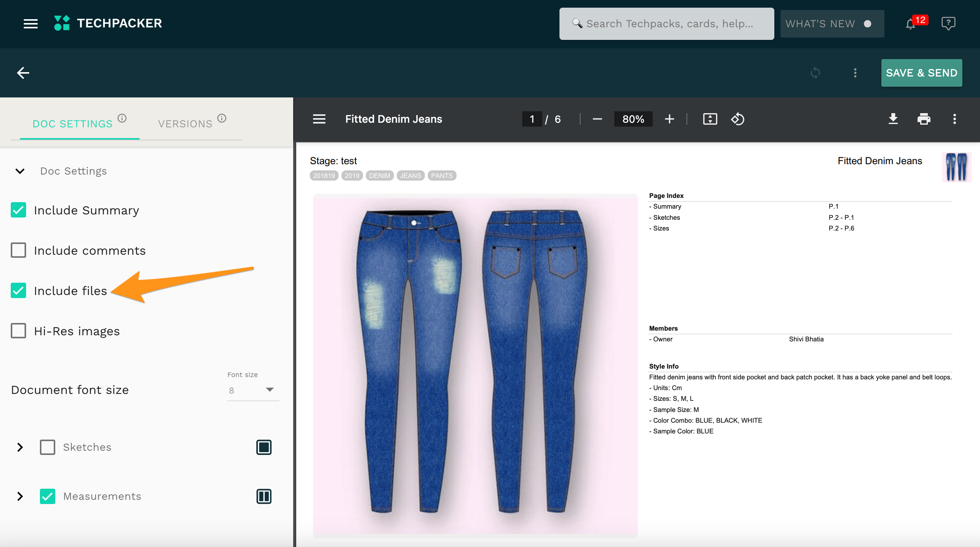
Task: Click the Save & Send button
Action: coord(921,73)
